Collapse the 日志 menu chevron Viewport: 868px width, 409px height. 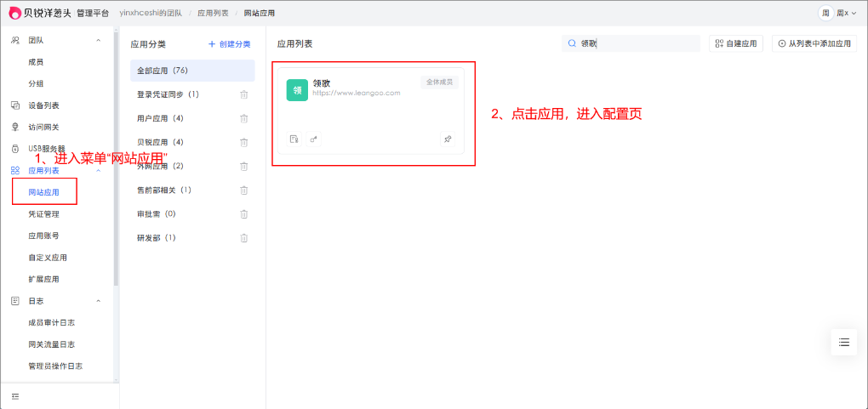(99, 301)
